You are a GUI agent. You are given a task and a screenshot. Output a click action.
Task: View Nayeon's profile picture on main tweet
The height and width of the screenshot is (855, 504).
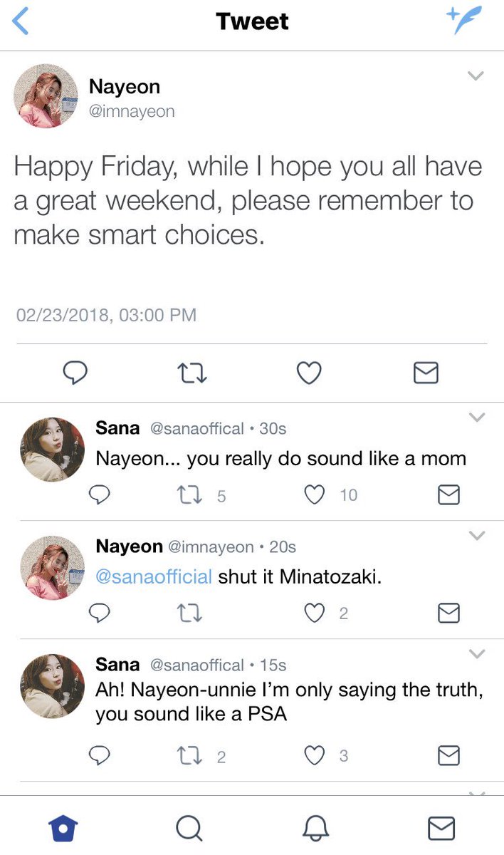click(46, 96)
